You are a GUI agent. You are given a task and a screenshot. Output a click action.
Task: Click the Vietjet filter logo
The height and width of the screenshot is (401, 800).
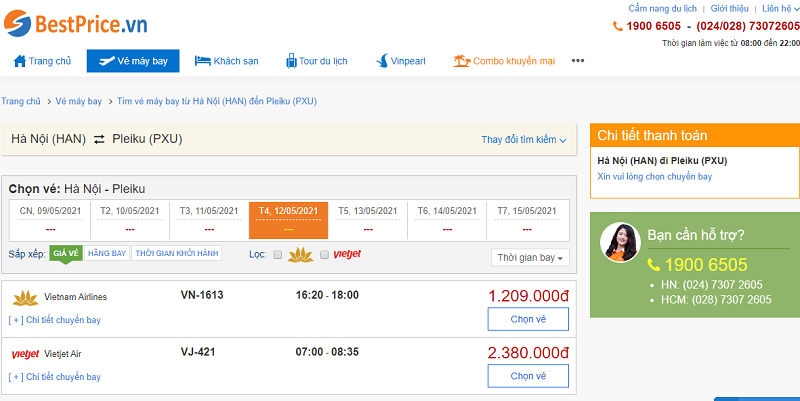pos(347,254)
